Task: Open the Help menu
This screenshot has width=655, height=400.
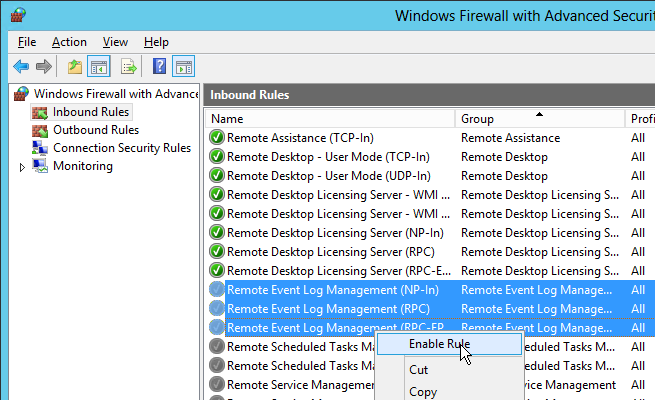Action: [x=156, y=42]
